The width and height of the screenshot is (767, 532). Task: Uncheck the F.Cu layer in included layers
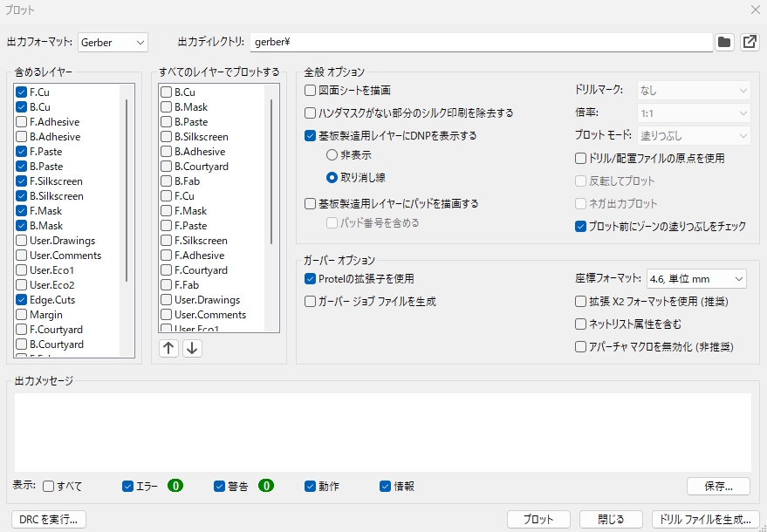tap(22, 92)
